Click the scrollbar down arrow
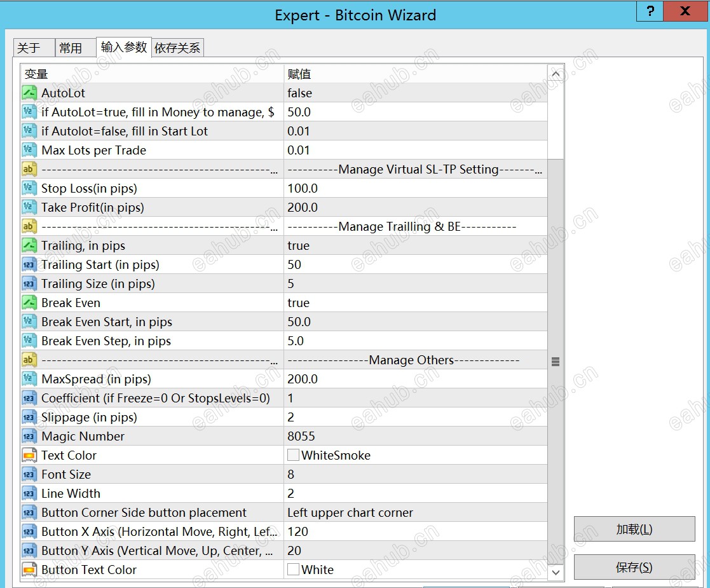710x588 pixels. [x=556, y=572]
